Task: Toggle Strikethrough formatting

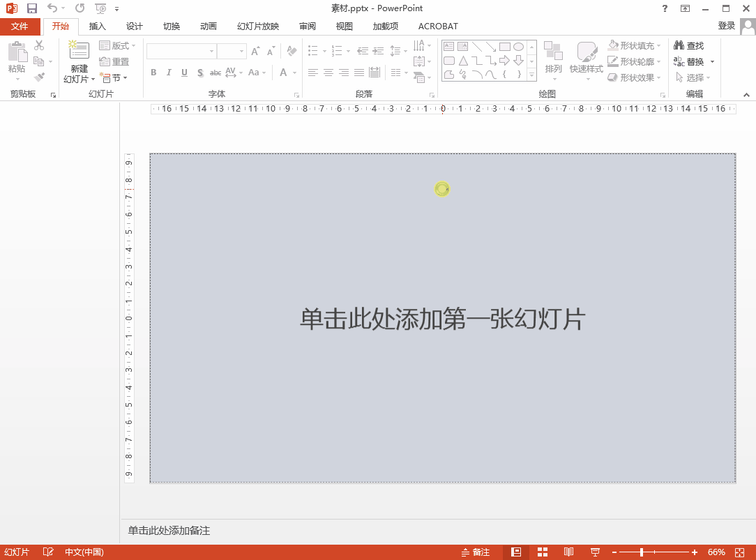Action: coord(216,73)
